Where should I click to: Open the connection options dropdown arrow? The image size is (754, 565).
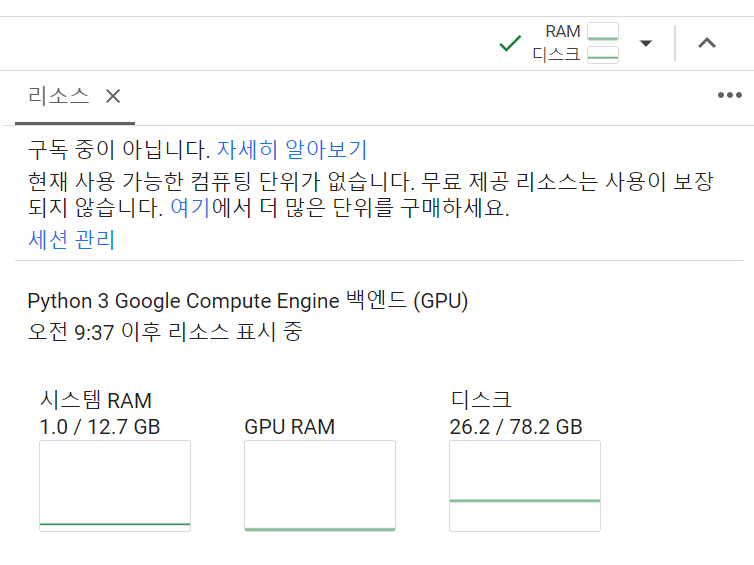click(646, 43)
